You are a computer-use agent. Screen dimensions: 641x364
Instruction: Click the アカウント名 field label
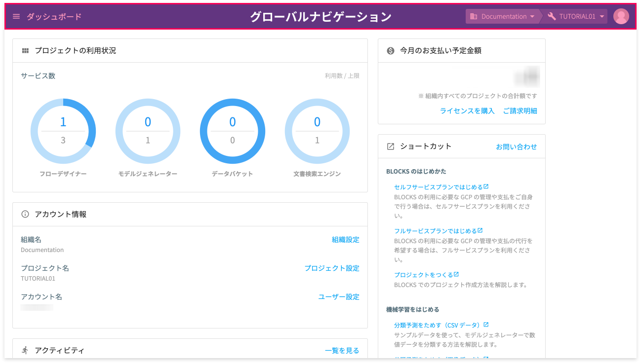41,297
